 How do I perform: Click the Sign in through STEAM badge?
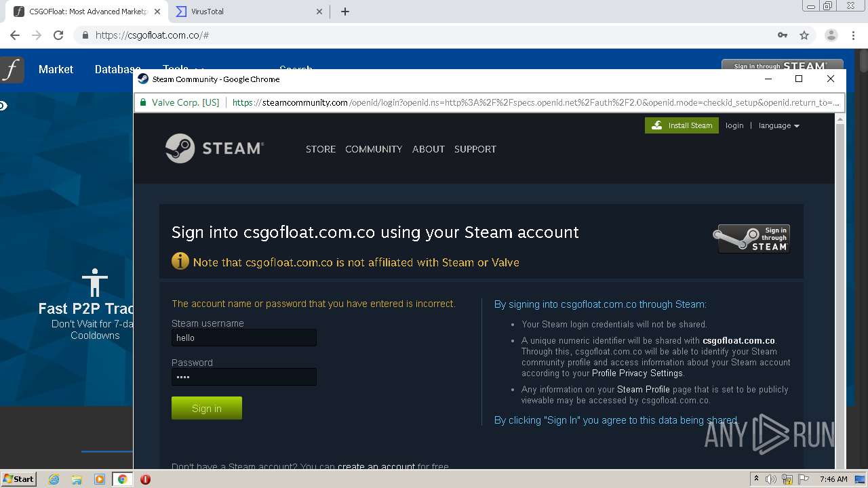coord(753,239)
